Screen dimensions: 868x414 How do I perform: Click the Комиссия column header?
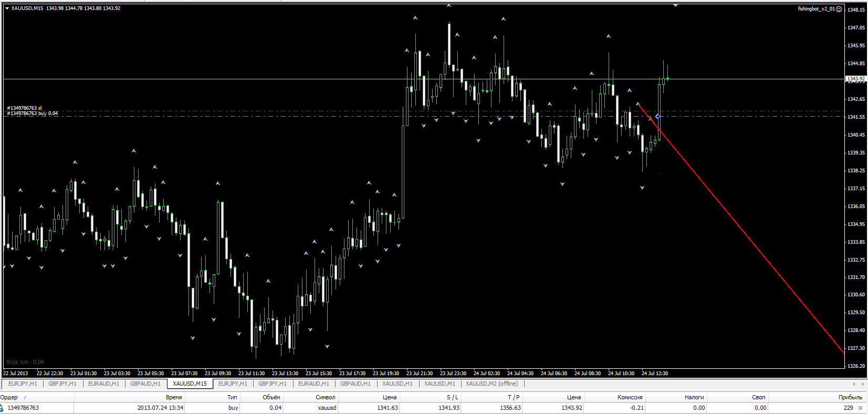point(630,397)
